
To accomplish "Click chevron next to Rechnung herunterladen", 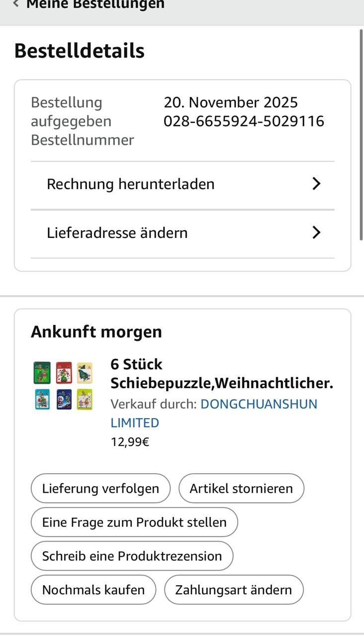I will click(316, 184).
